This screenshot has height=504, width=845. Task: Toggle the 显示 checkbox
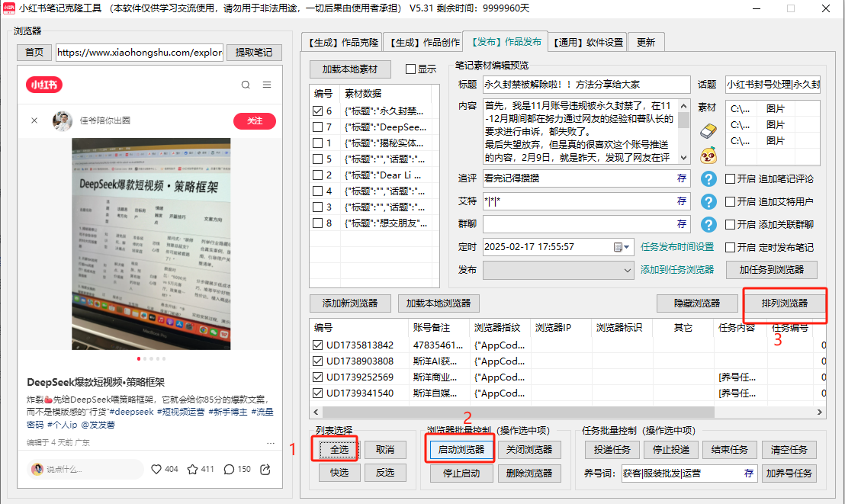click(411, 69)
